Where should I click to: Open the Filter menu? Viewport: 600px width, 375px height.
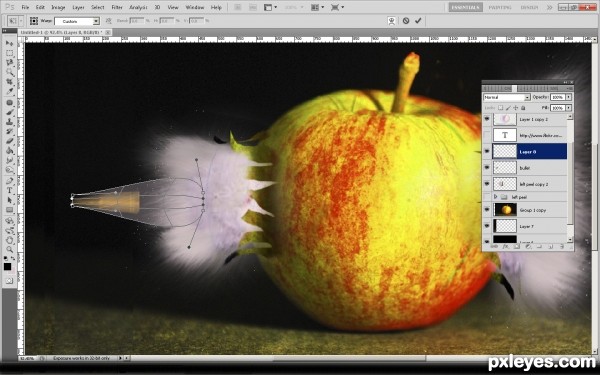[x=117, y=7]
